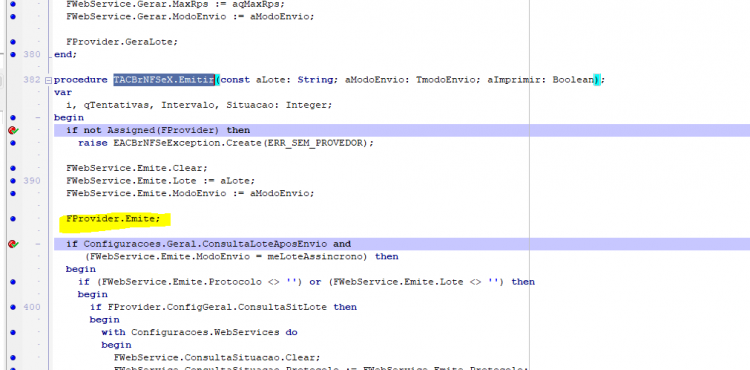Click 'FWebService.Emite.Lote := aLote;' statement
Image resolution: width=750 pixels, height=370 pixels.
point(161,181)
